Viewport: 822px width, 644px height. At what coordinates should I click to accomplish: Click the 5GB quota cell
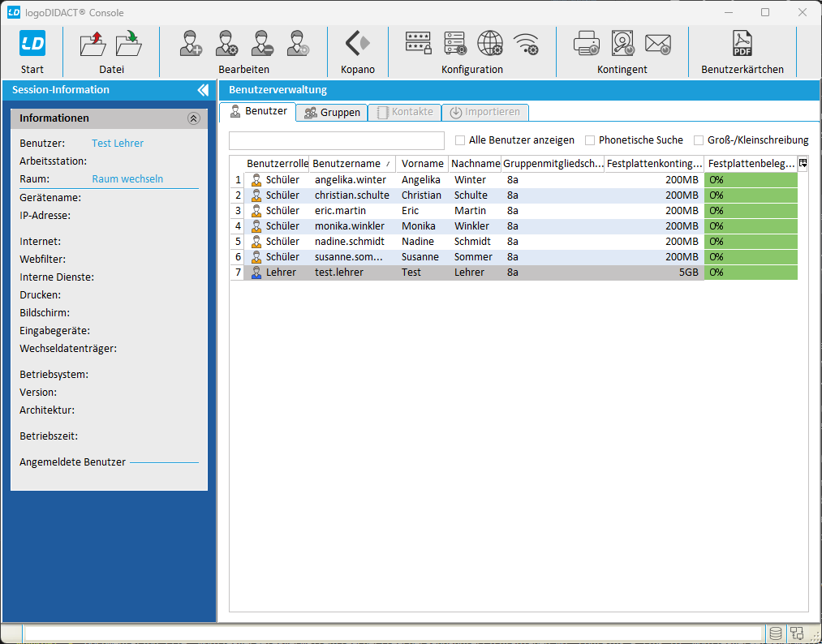tap(654, 273)
